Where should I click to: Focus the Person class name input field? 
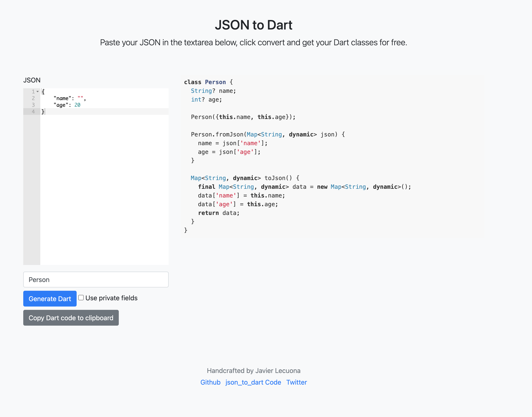coord(96,280)
